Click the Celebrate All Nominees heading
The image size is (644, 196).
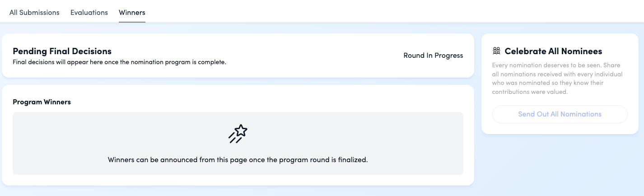point(553,51)
